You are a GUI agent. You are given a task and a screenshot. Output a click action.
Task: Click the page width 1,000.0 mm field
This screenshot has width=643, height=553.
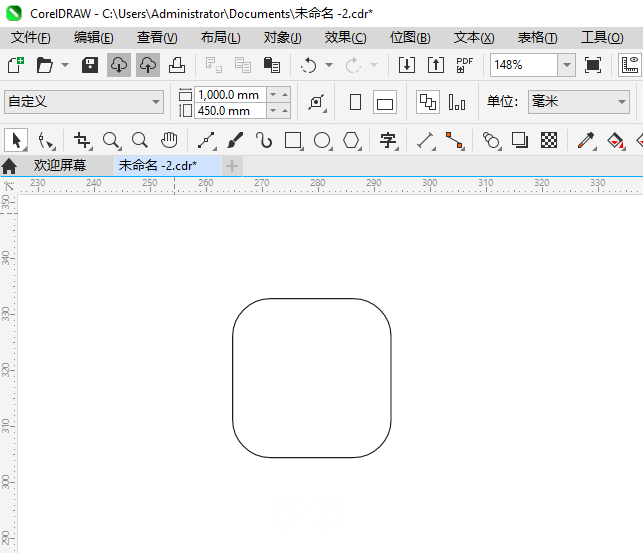point(230,95)
